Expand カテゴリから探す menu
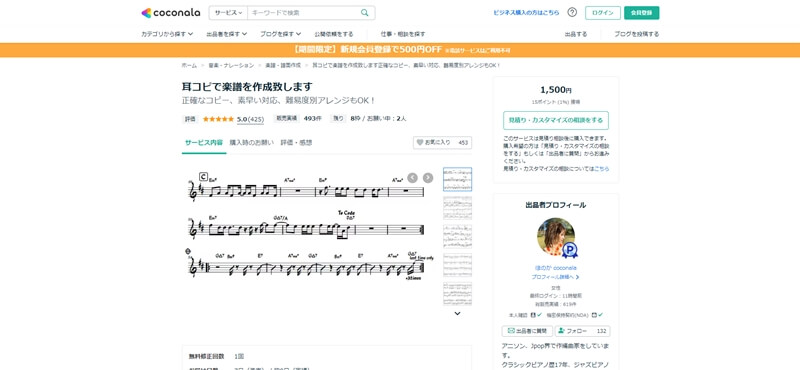Screen dimensions: 800x370 [167, 34]
